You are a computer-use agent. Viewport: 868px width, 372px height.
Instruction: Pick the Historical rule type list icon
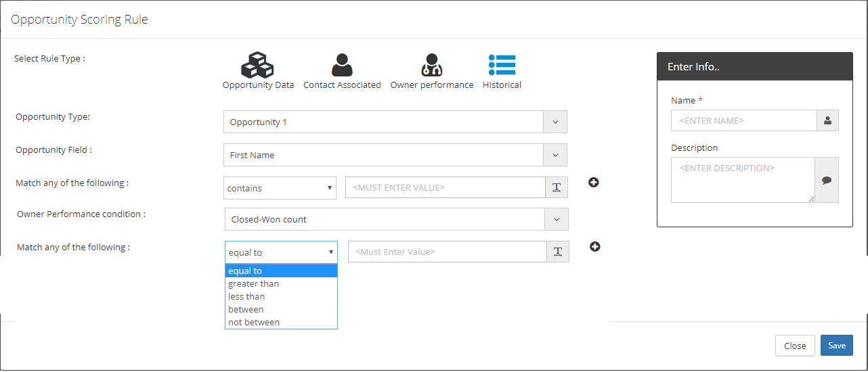[x=502, y=65]
